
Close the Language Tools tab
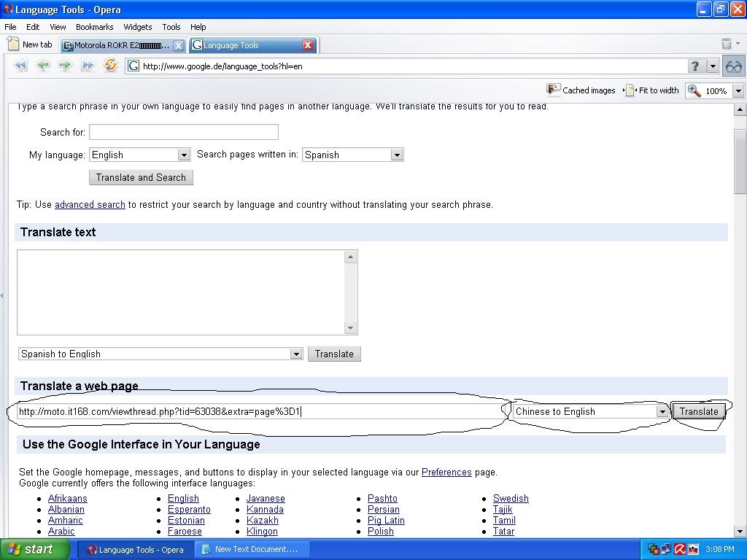[308, 45]
